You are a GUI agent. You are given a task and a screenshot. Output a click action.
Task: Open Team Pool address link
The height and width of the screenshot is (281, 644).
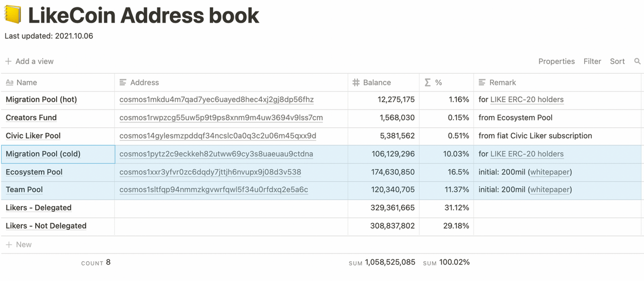[214, 190]
